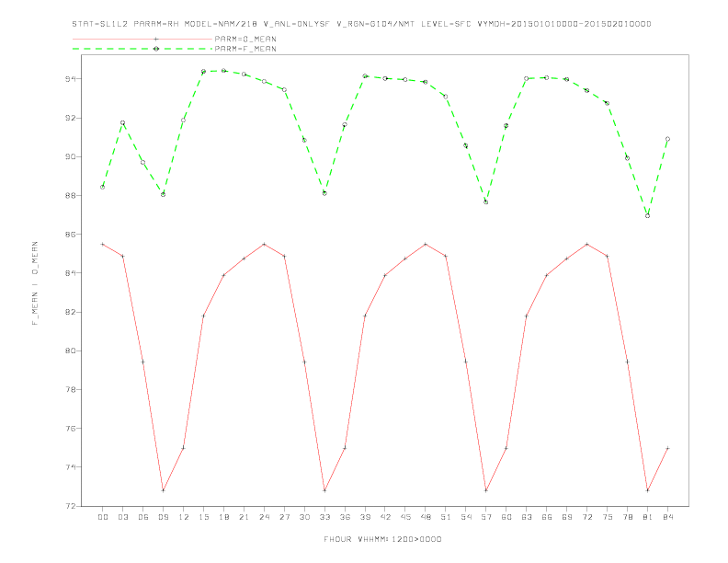This screenshot has height=563, width=728.
Task: Click x-axis tick label 60
Action: (x=506, y=517)
